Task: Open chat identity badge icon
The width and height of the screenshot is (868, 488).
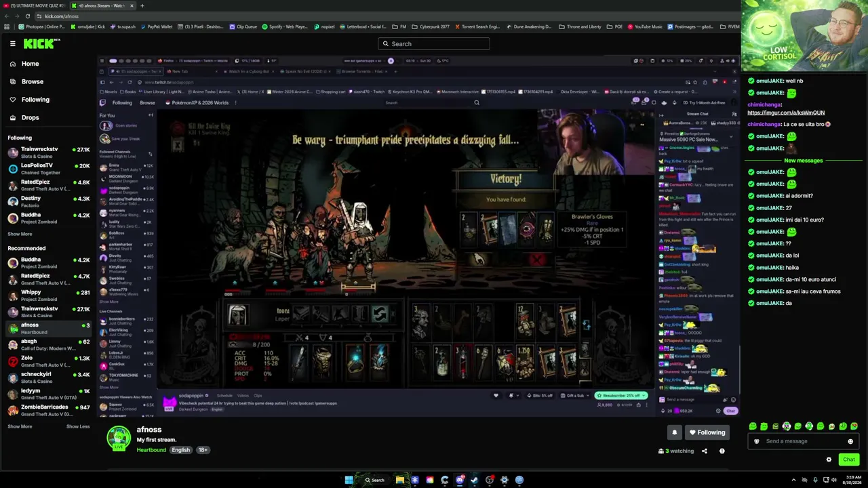Action: [757, 441]
